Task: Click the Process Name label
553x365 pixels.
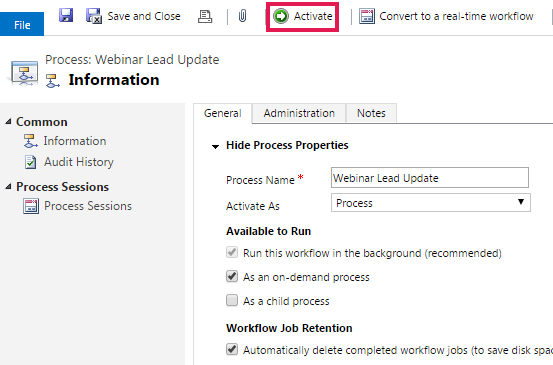Action: [x=260, y=180]
